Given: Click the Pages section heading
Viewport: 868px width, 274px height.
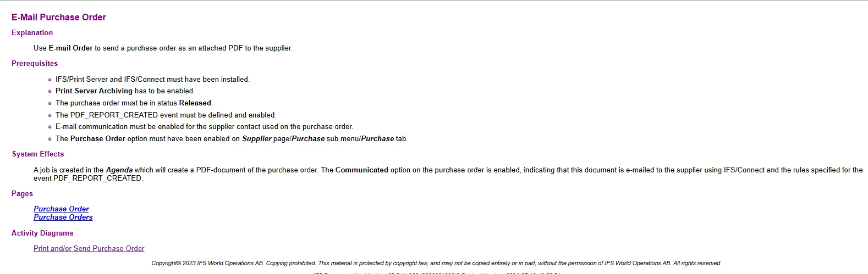Looking at the screenshot, I should (23, 194).
